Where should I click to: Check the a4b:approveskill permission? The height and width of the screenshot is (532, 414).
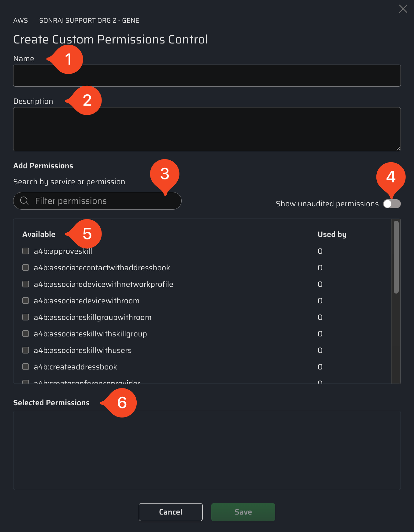click(x=26, y=251)
